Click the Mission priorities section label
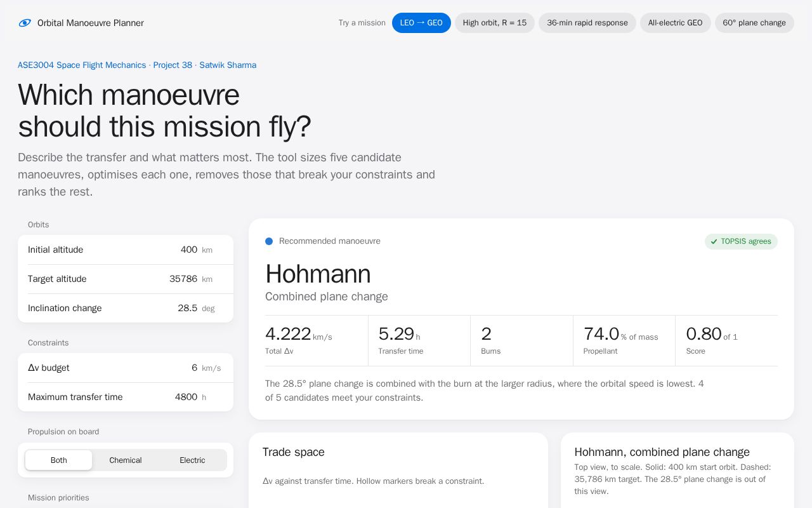The height and width of the screenshot is (508, 812). [58, 498]
